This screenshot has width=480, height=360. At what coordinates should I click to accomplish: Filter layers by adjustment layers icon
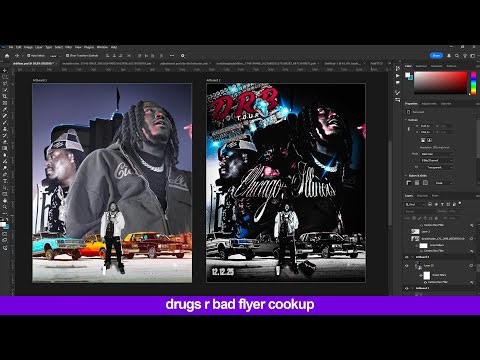(436, 204)
